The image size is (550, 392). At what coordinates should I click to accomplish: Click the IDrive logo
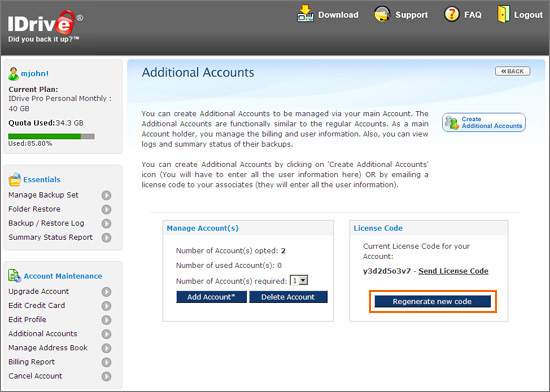(45, 27)
